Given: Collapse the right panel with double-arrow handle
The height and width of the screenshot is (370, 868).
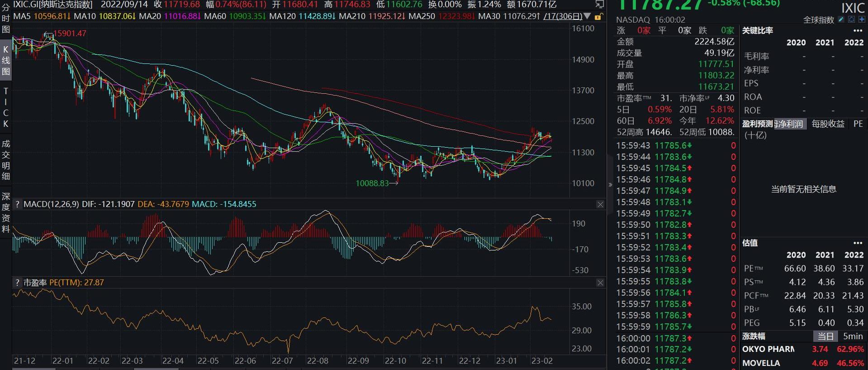Looking at the screenshot, I should click(610, 185).
